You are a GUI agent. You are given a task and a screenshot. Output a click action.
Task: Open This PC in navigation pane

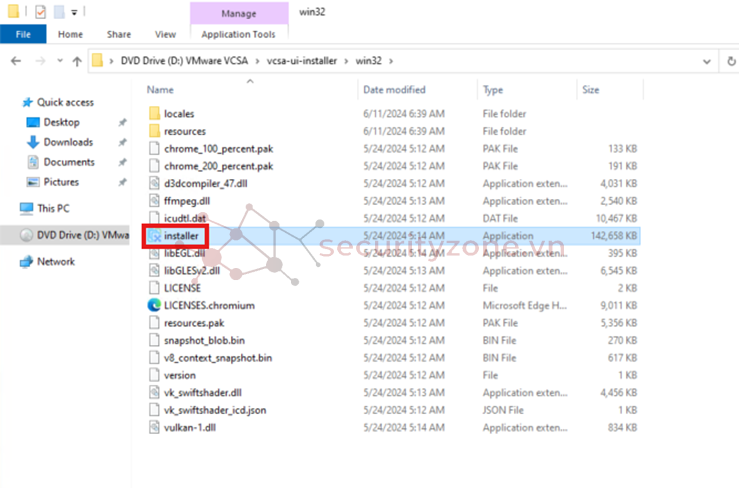click(52, 208)
